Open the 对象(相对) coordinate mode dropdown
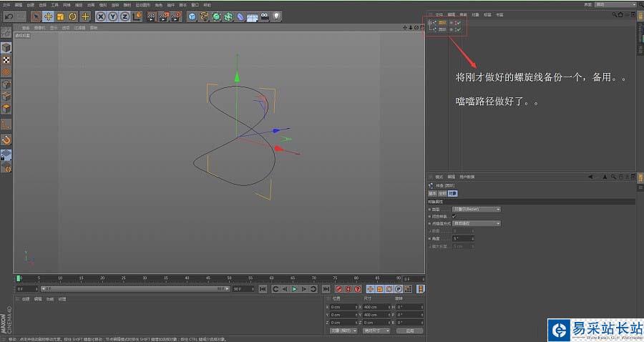Screen dimensions: 644x342 (343, 331)
